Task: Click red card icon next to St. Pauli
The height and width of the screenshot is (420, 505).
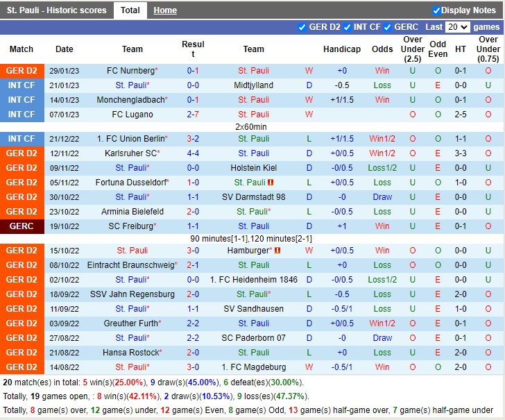Action: (271, 183)
